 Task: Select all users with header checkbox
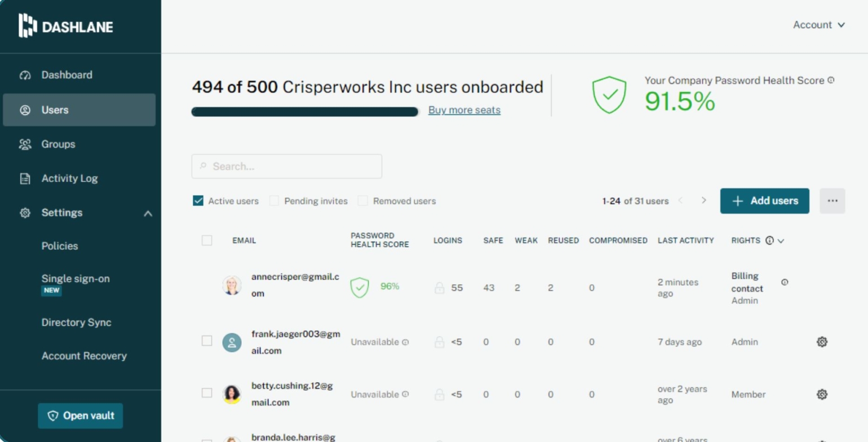click(207, 241)
